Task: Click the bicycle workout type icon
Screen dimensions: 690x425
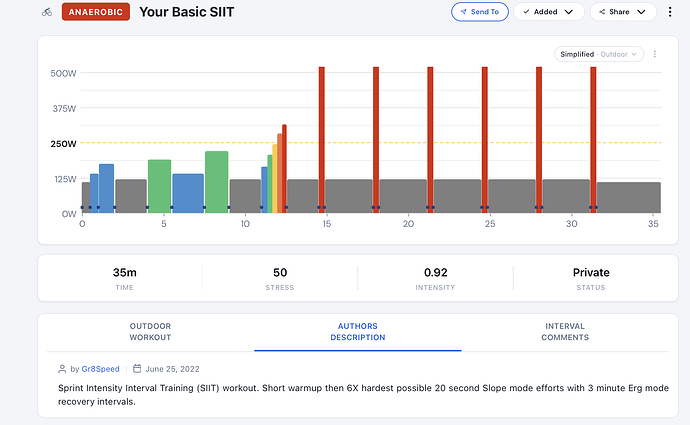Action: pyautogui.click(x=46, y=12)
